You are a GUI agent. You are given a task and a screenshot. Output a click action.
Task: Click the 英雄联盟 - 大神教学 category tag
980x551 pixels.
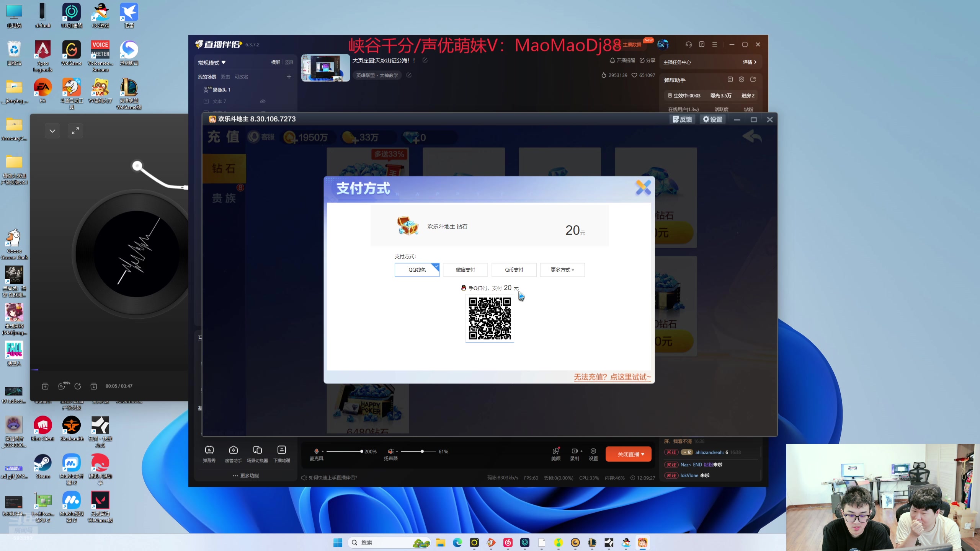point(377,75)
